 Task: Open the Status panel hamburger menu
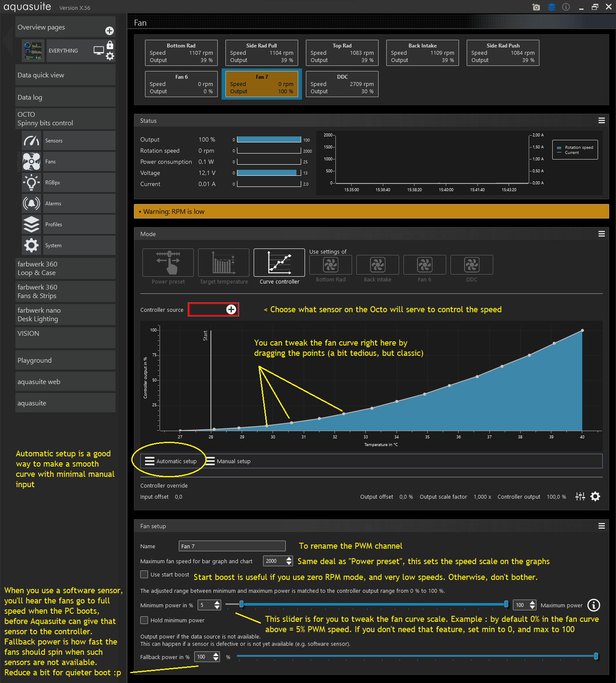(601, 121)
